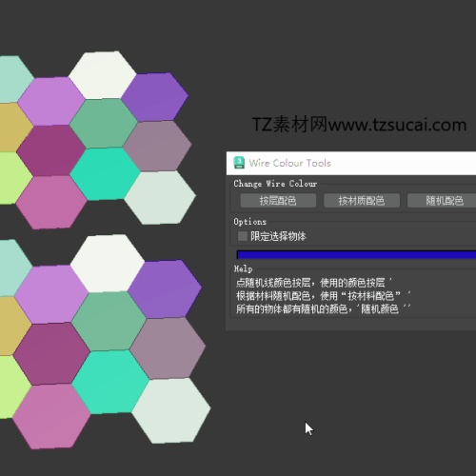Image resolution: width=476 pixels, height=476 pixels.
Task: Pick the turquoise hexagon in upper group
Action: tap(105, 173)
